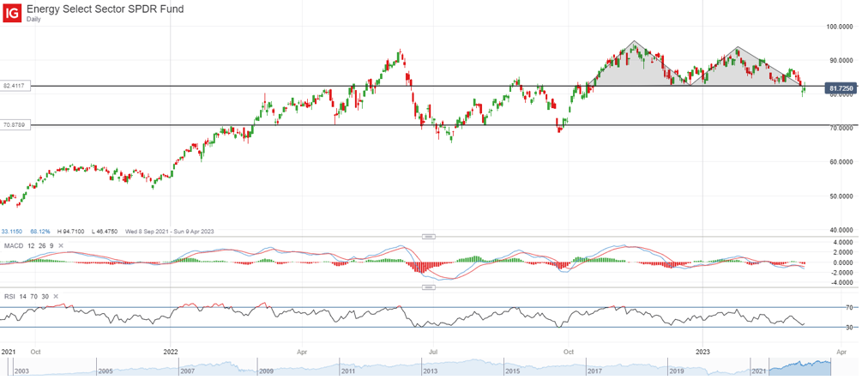
Task: Jump to 2009 in the navigator timeline
Action: [x=265, y=370]
